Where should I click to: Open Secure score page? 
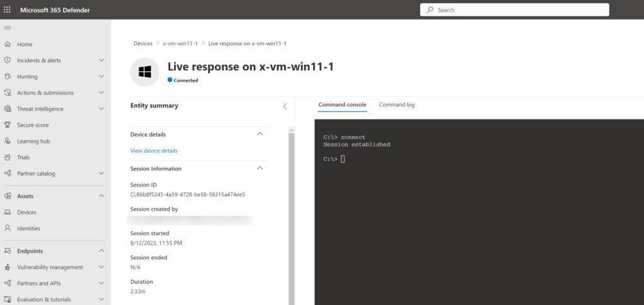(33, 125)
